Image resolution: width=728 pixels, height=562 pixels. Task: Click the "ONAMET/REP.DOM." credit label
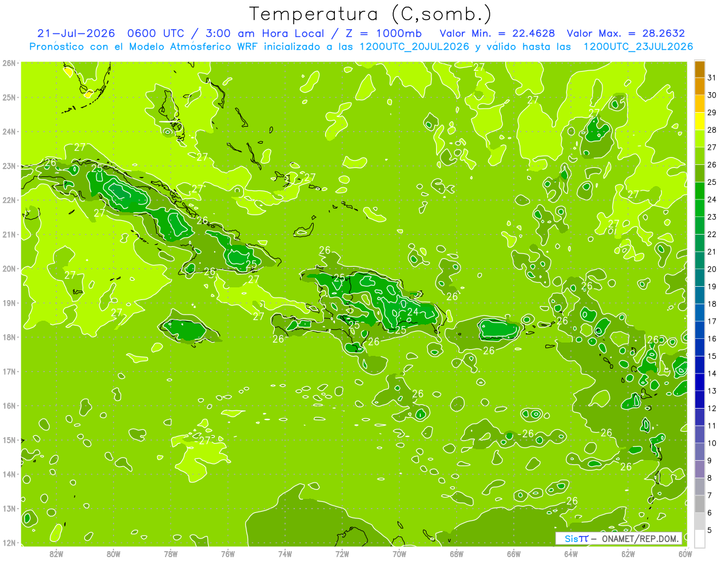tap(641, 538)
